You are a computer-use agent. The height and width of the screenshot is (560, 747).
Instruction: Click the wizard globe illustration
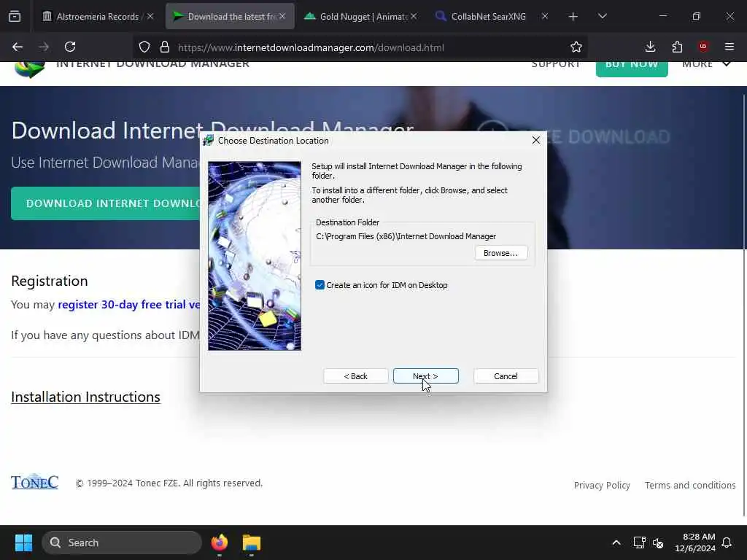point(255,256)
